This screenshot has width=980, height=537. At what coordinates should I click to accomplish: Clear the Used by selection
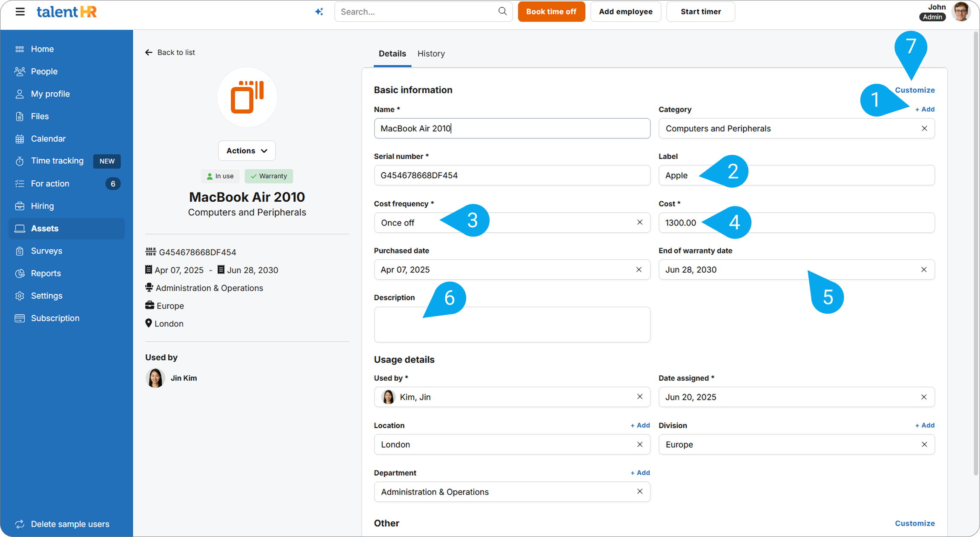point(639,397)
